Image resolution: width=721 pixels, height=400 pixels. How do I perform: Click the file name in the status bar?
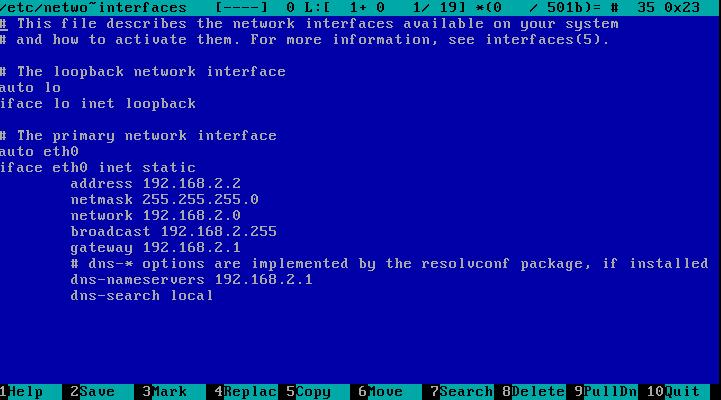coord(93,7)
